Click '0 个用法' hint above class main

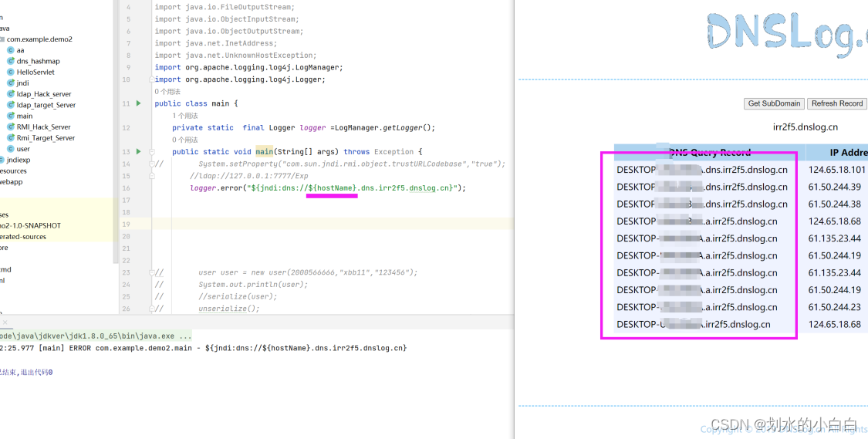(x=167, y=91)
